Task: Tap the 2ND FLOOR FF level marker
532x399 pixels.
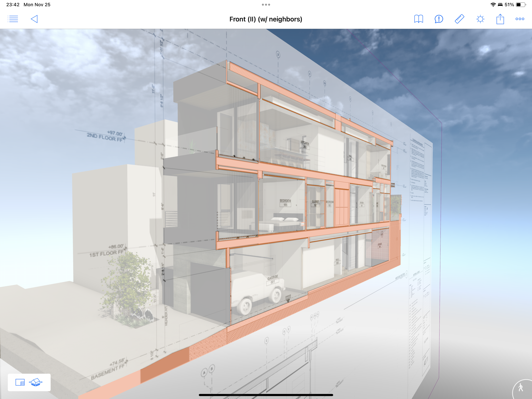Action: click(105, 137)
